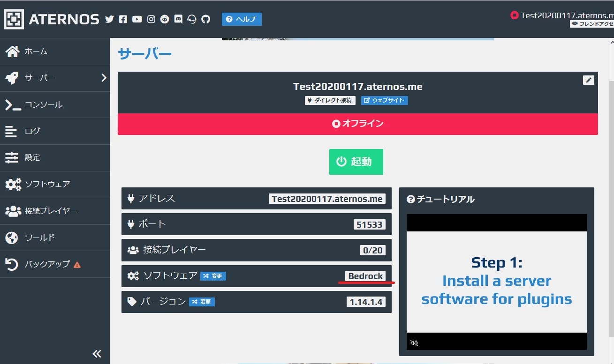Screen dimensions: 614x364
Task: Open ソフトウェア in the sidebar
Action: click(x=55, y=184)
